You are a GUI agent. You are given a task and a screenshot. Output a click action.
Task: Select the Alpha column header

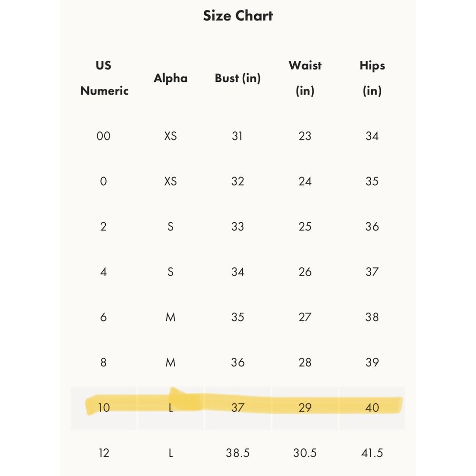coord(170,78)
